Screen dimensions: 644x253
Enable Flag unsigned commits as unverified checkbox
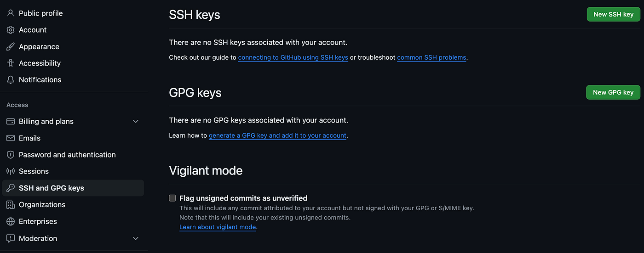point(172,198)
